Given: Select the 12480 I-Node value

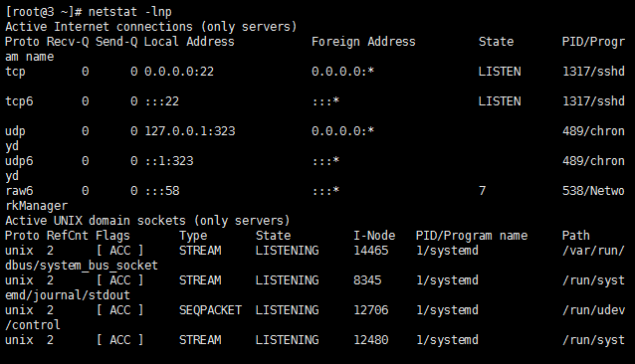Looking at the screenshot, I should 370,340.
